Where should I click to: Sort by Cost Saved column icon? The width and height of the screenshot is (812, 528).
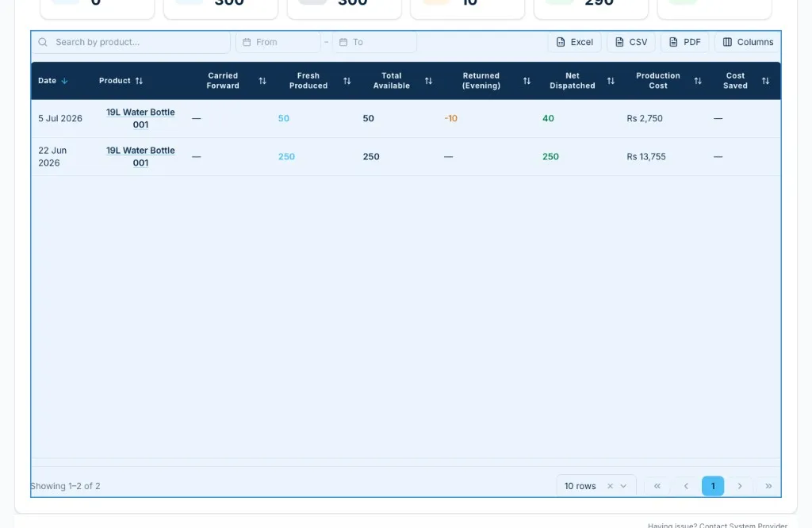point(765,81)
